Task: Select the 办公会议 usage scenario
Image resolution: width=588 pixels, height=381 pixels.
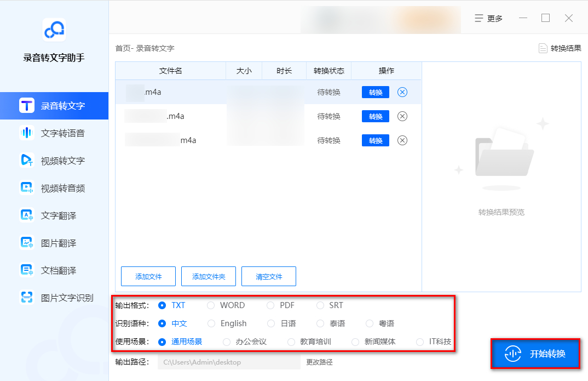Action: click(227, 342)
